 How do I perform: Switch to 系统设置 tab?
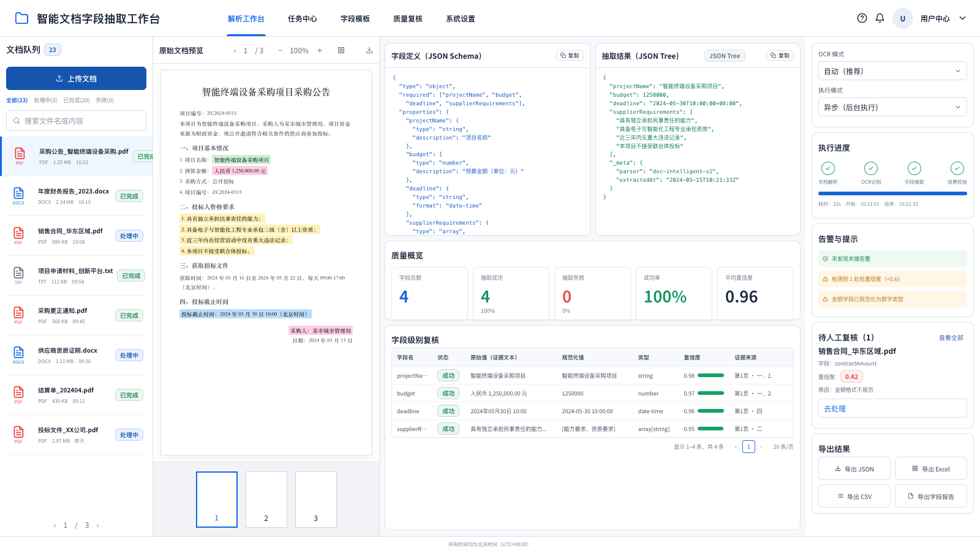(461, 19)
